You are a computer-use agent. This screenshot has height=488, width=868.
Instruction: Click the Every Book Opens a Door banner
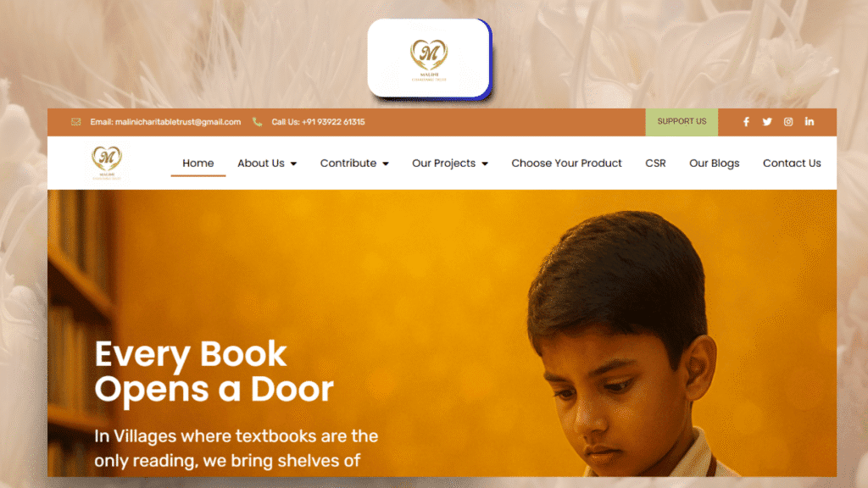pos(442,333)
